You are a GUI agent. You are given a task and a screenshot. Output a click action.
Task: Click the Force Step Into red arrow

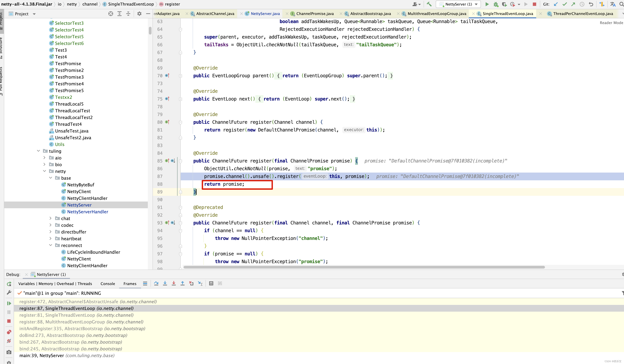click(x=174, y=283)
